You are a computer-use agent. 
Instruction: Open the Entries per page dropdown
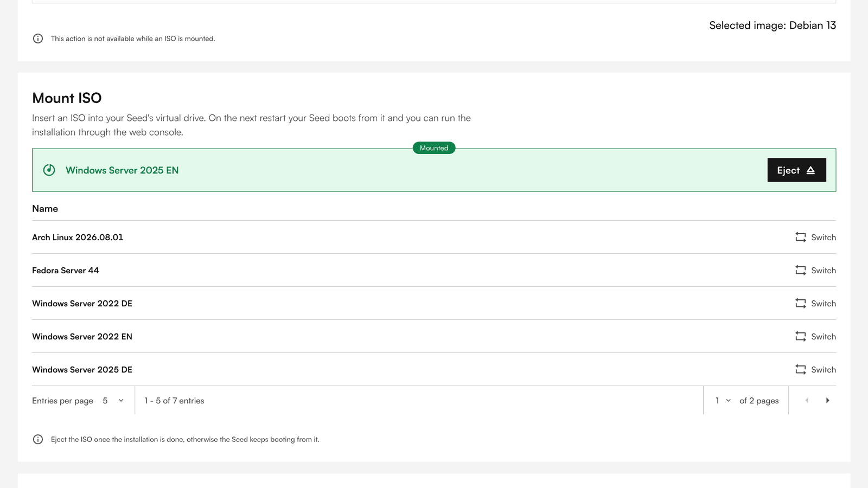[x=113, y=401]
